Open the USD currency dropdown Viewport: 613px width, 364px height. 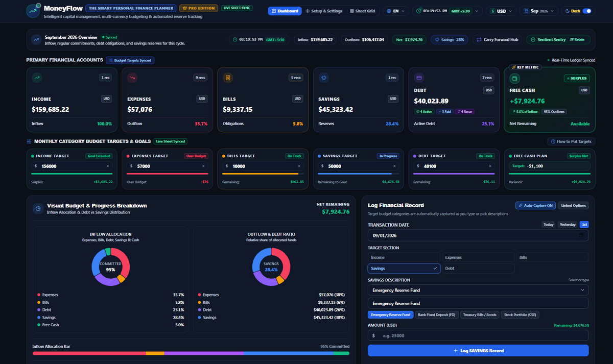click(x=501, y=11)
